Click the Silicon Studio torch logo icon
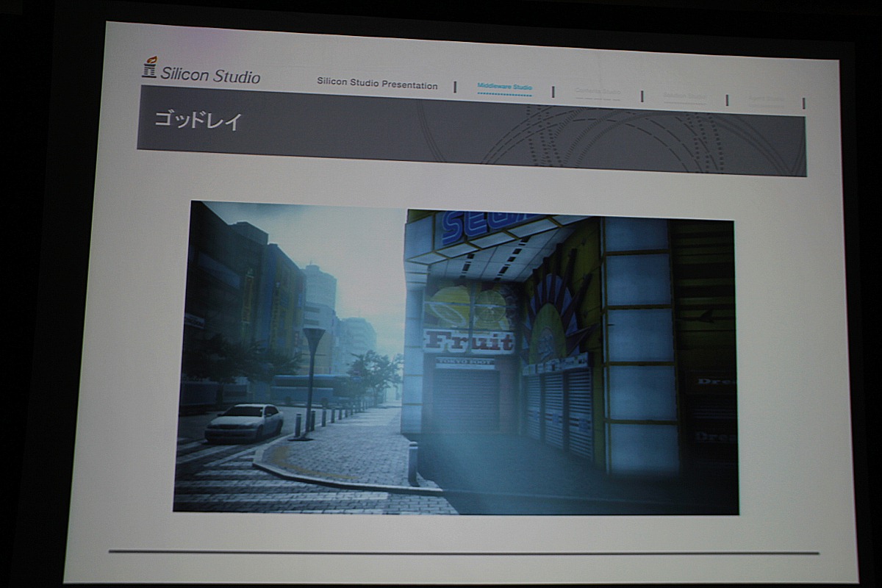Viewport: 882px width, 588px height. tap(149, 68)
